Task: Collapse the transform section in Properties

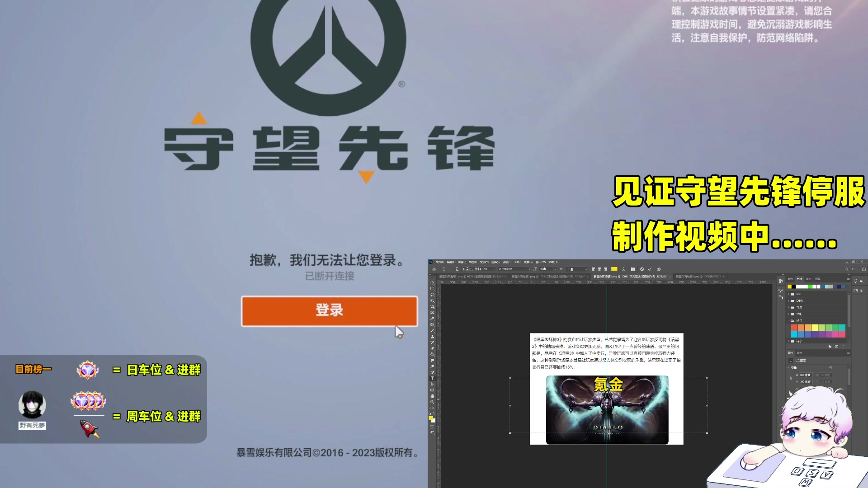Action: 788,367
